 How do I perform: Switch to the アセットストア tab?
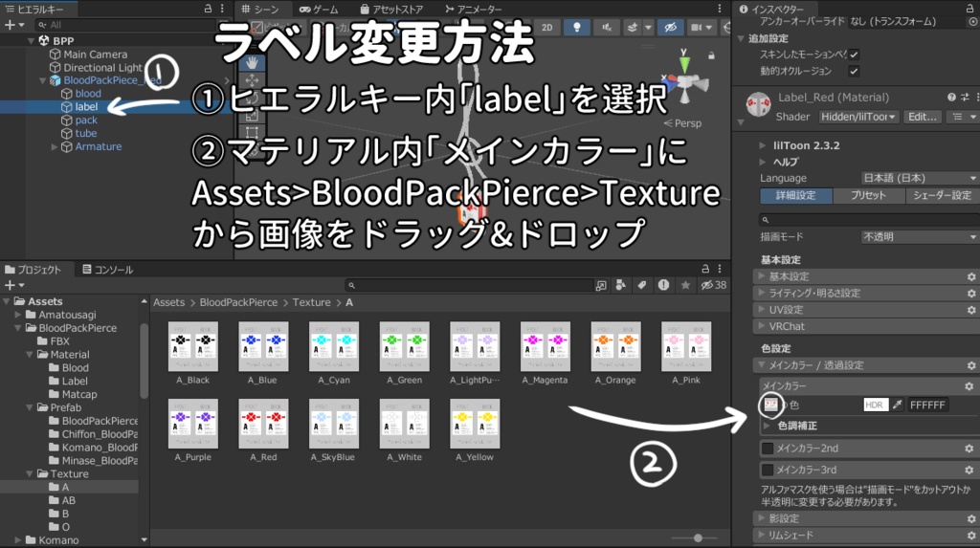391,9
